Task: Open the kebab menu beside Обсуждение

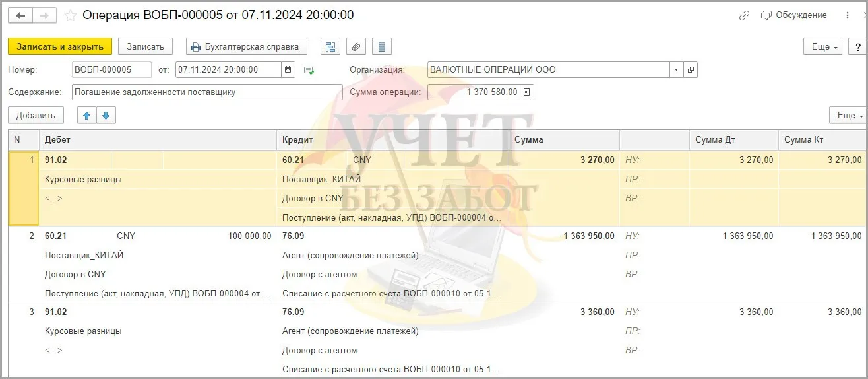Action: click(848, 15)
